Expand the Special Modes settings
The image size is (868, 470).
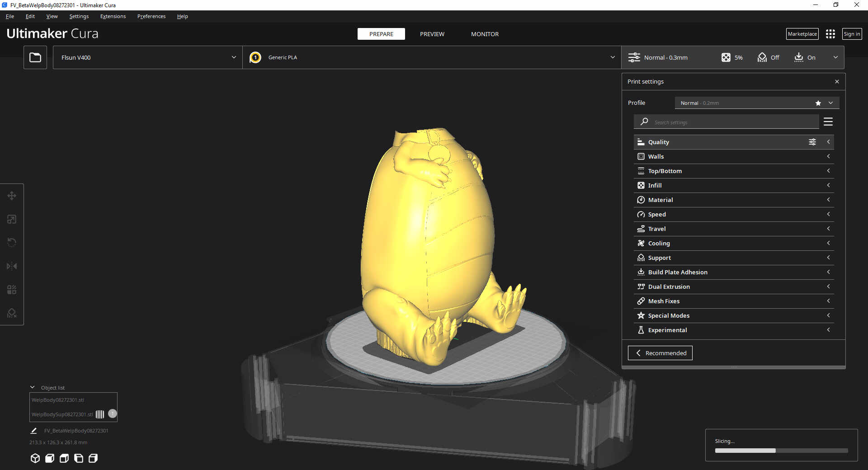(x=733, y=315)
